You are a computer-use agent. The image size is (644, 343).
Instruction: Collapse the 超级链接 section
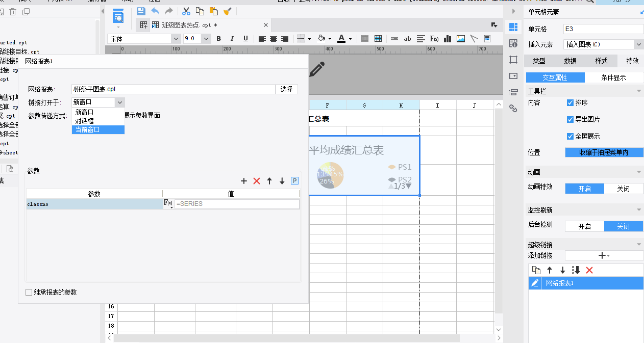pyautogui.click(x=639, y=245)
